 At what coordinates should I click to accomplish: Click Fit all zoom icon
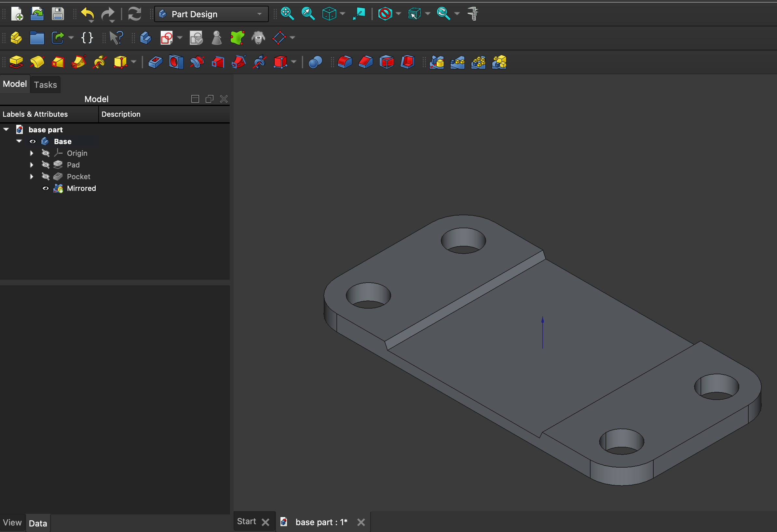click(287, 14)
